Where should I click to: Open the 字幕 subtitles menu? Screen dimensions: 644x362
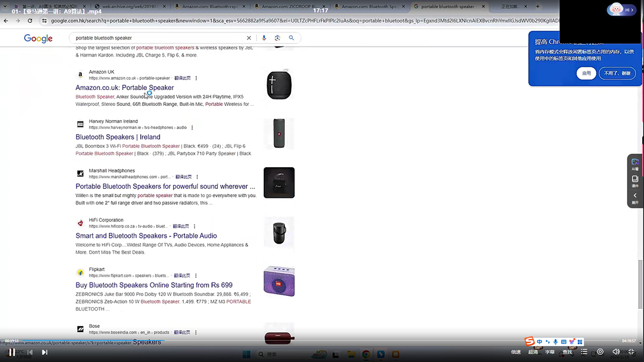pos(550,352)
